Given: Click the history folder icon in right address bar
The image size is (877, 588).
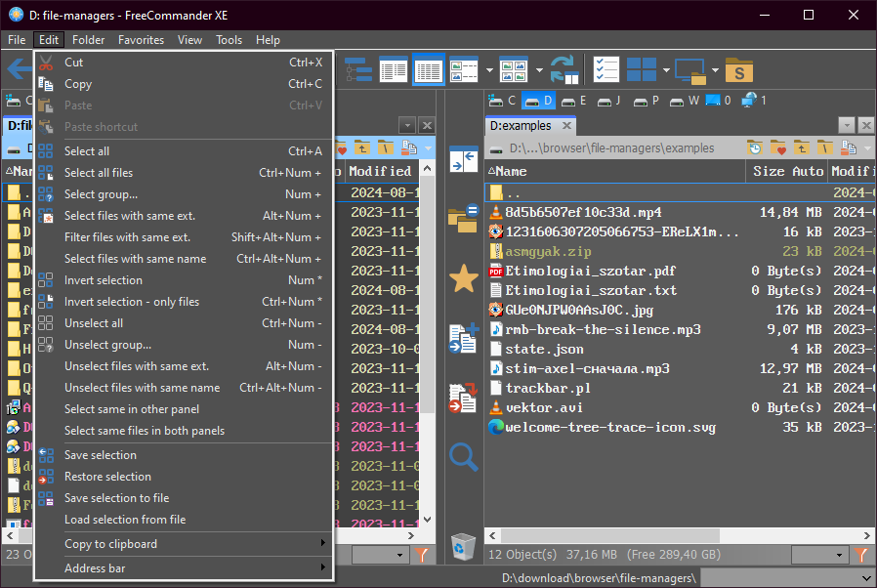Looking at the screenshot, I should tap(755, 148).
